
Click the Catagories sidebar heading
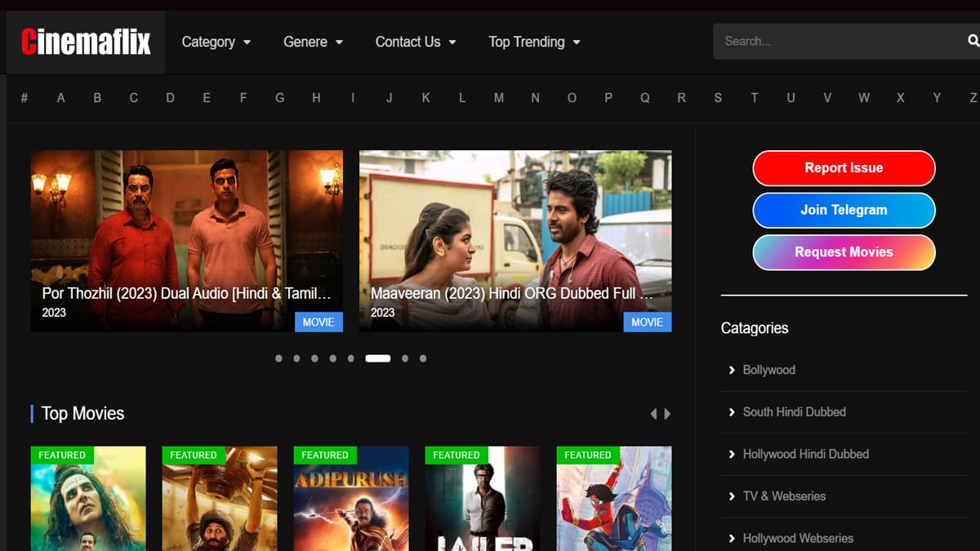coord(755,328)
